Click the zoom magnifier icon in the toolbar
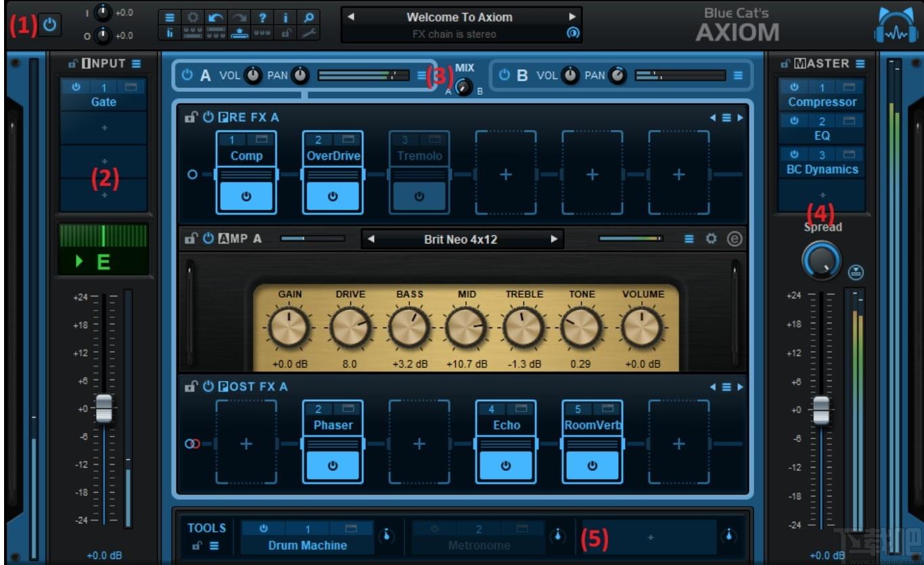This screenshot has height=565, width=924. (x=309, y=18)
